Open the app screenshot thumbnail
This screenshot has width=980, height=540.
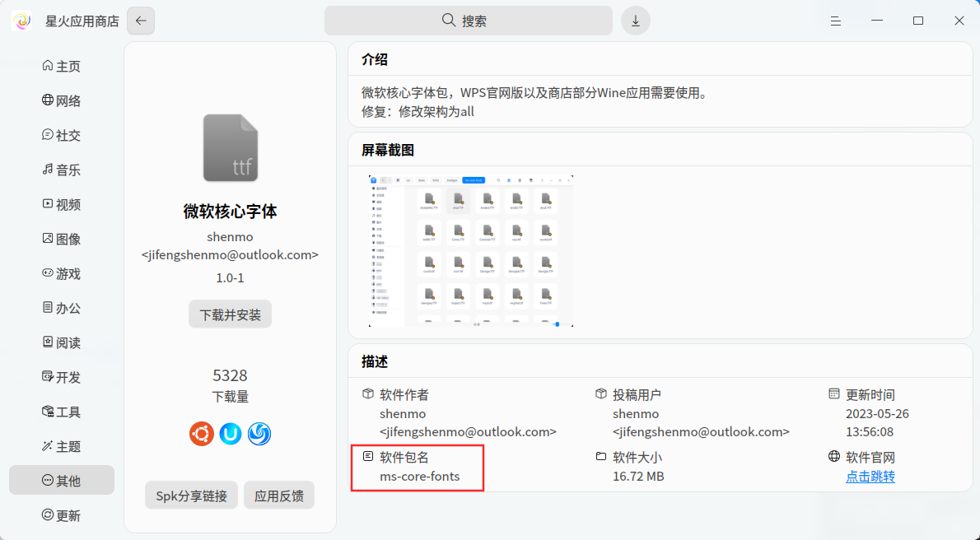(x=470, y=251)
